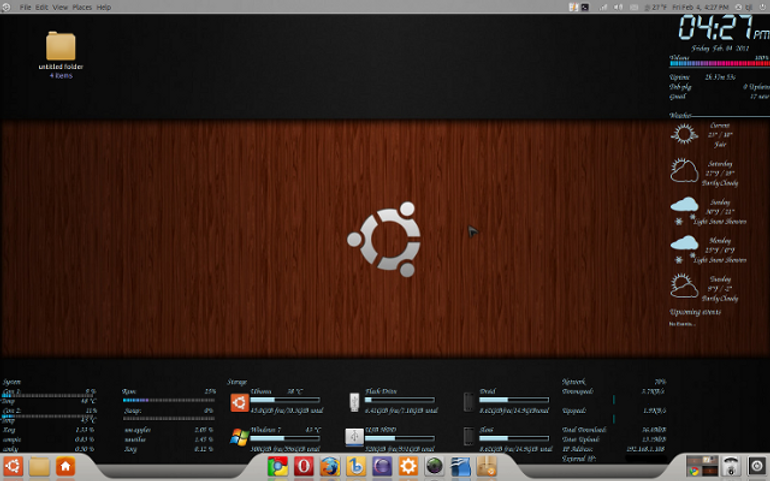
Task: Click the power button icon in right dock
Action: pyautogui.click(x=757, y=466)
